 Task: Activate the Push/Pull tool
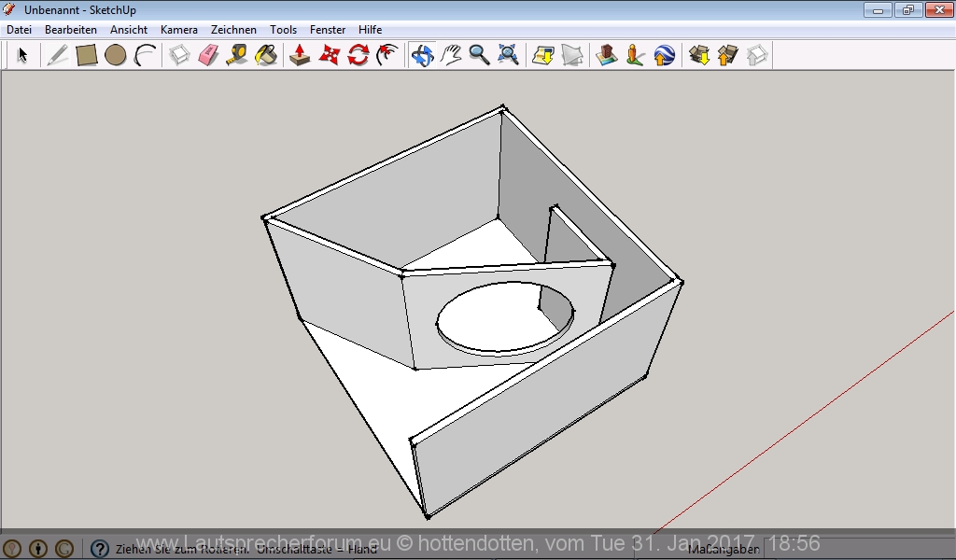click(300, 55)
